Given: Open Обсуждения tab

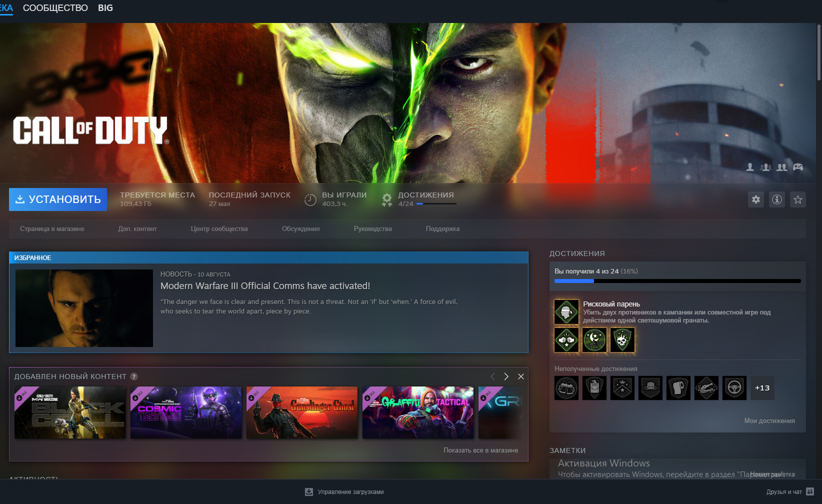Looking at the screenshot, I should tap(300, 229).
